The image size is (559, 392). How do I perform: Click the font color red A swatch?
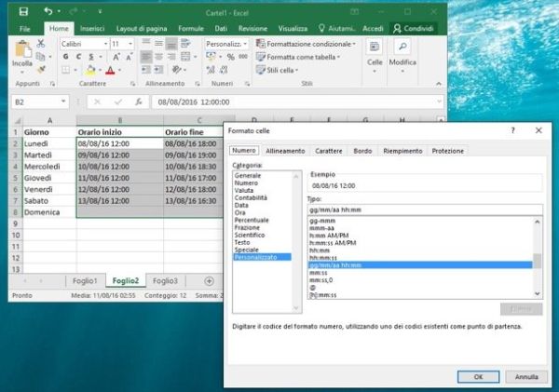click(x=110, y=70)
